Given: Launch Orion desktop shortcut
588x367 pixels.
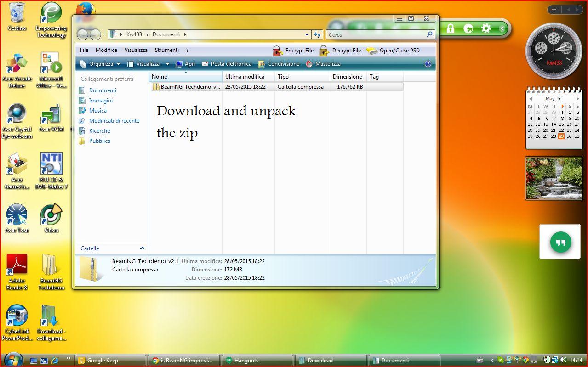Looking at the screenshot, I should coord(51,219).
